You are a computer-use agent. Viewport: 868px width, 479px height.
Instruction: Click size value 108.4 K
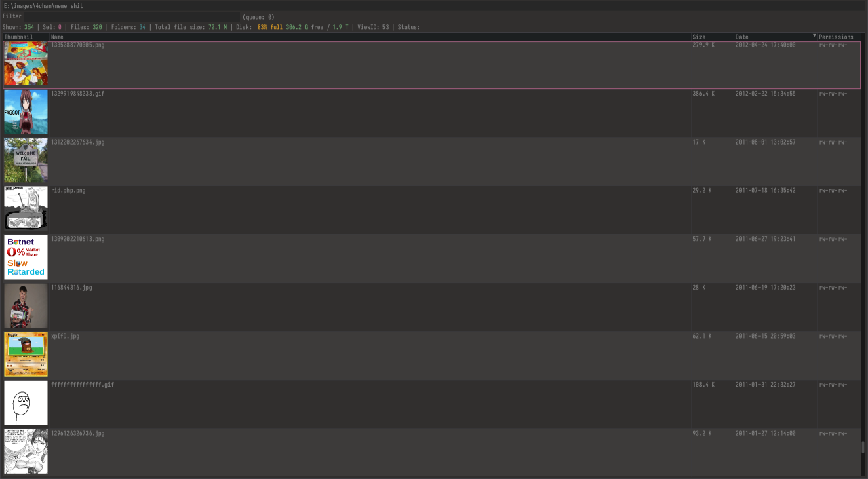click(x=704, y=385)
